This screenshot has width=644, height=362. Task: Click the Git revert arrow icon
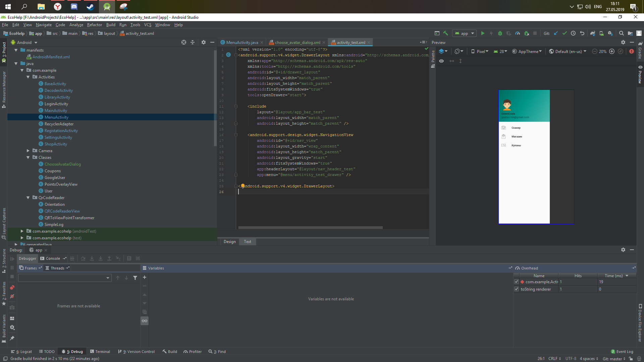coord(582,33)
